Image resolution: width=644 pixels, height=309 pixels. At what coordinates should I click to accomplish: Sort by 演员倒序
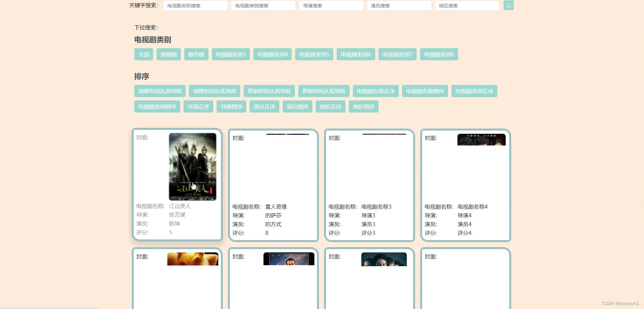point(298,106)
